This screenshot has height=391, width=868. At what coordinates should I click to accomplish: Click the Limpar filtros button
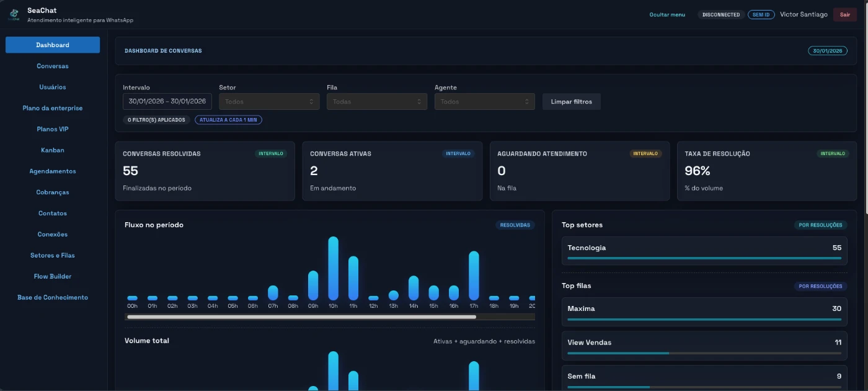coord(571,102)
